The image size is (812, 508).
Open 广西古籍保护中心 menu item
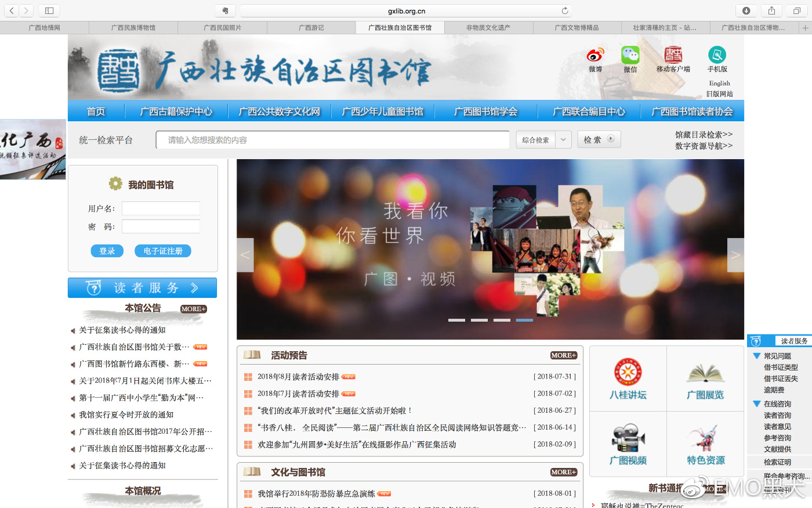click(176, 111)
